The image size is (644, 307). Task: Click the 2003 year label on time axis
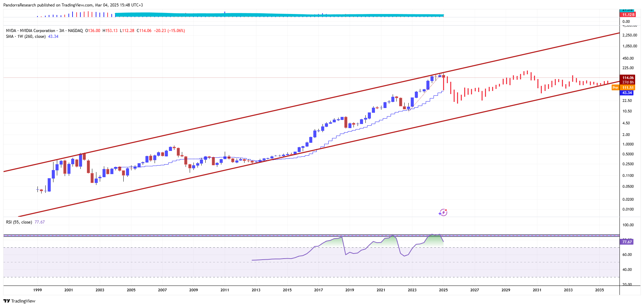[x=100, y=290]
